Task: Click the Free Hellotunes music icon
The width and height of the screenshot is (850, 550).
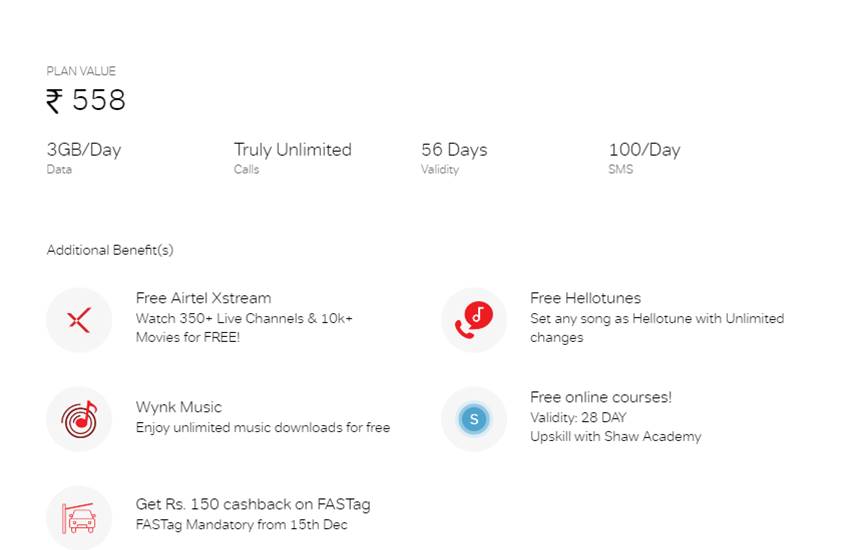Action: point(474,320)
